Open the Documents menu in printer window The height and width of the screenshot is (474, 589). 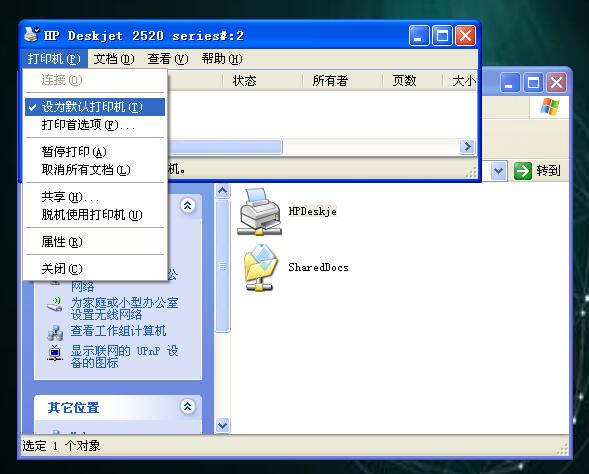pos(114,59)
